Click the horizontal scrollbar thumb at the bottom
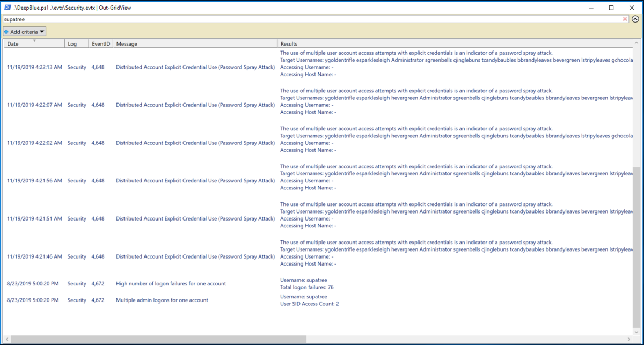 pyautogui.click(x=158, y=339)
